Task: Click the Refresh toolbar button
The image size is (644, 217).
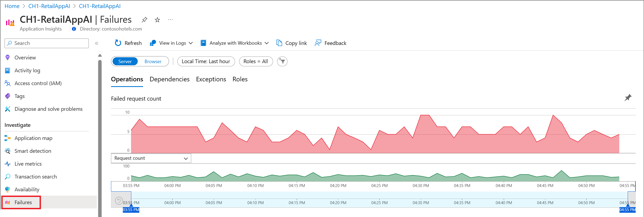Action: tap(128, 43)
